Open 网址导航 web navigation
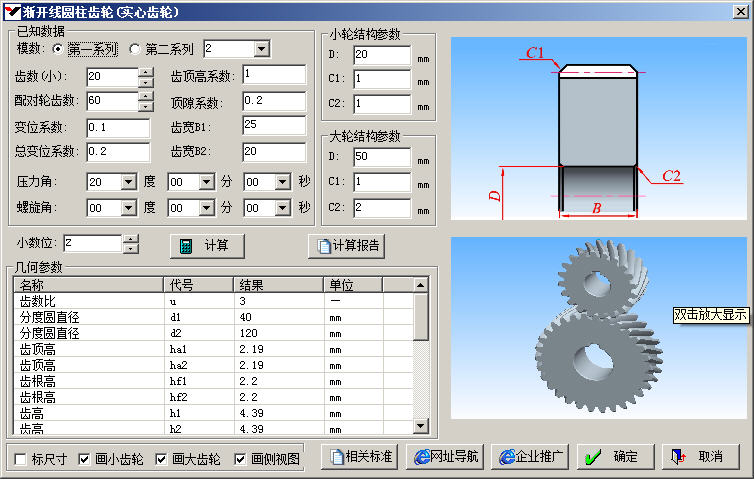 click(x=446, y=457)
